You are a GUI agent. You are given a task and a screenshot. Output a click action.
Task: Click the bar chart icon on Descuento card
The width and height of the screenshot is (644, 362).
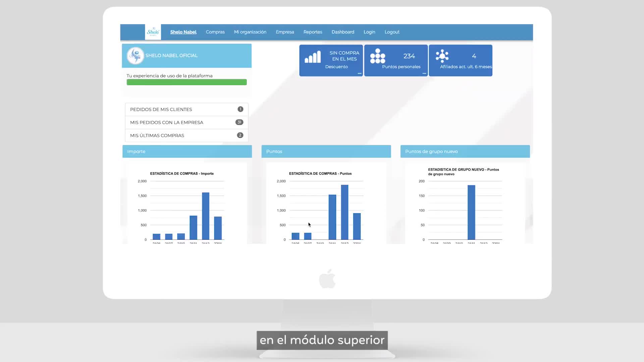coord(313,57)
